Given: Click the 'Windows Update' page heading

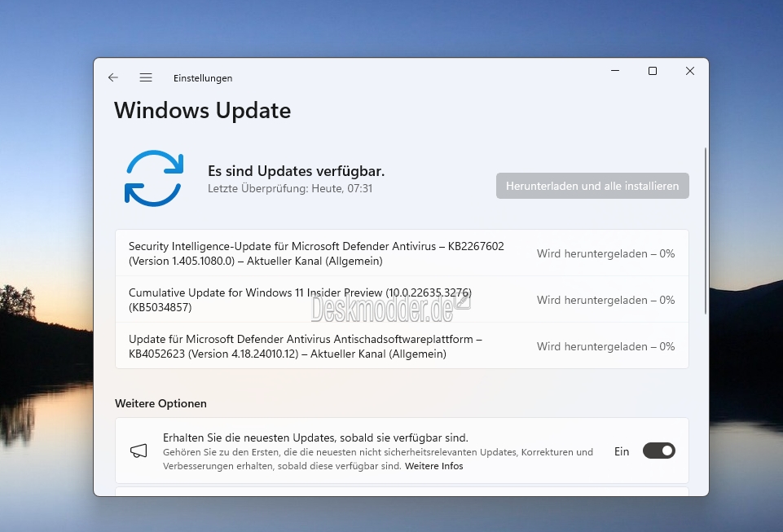Looking at the screenshot, I should coord(202,110).
